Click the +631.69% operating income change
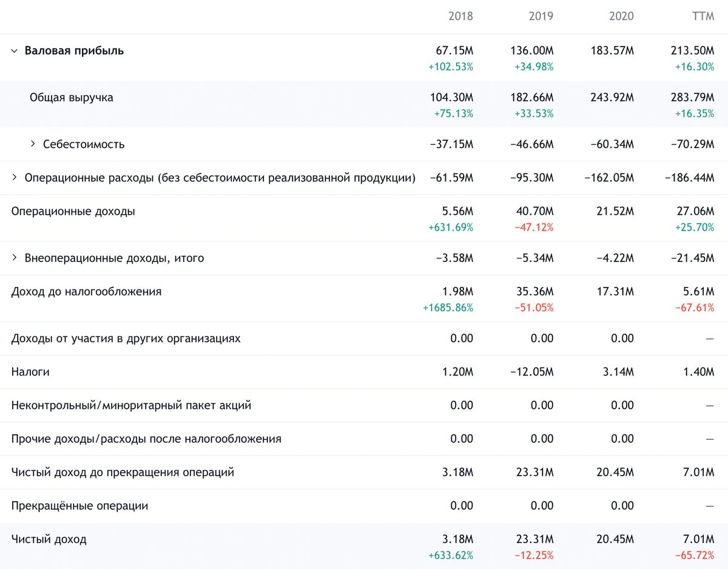Screen dimensions: 728x569 [451, 227]
